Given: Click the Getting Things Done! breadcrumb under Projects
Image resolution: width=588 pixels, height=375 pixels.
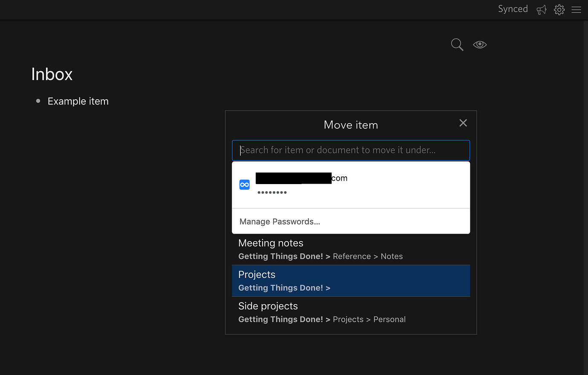Looking at the screenshot, I should [281, 288].
